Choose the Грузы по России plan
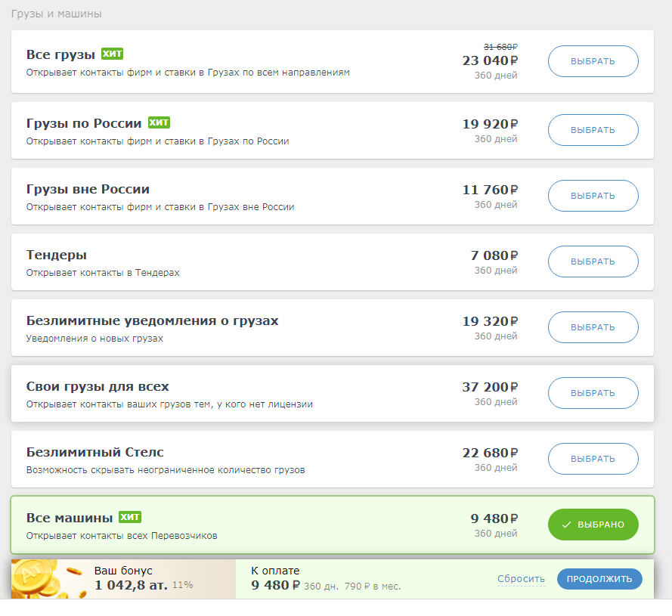The height and width of the screenshot is (616, 672). pyautogui.click(x=593, y=130)
